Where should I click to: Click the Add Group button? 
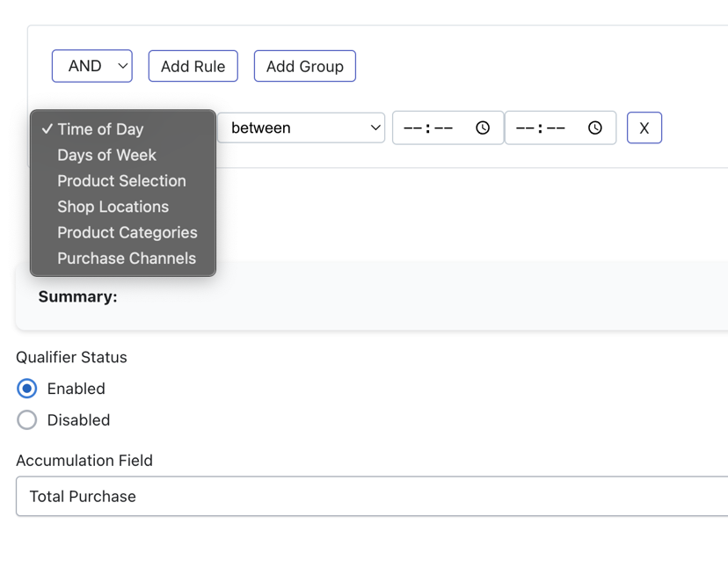click(305, 66)
